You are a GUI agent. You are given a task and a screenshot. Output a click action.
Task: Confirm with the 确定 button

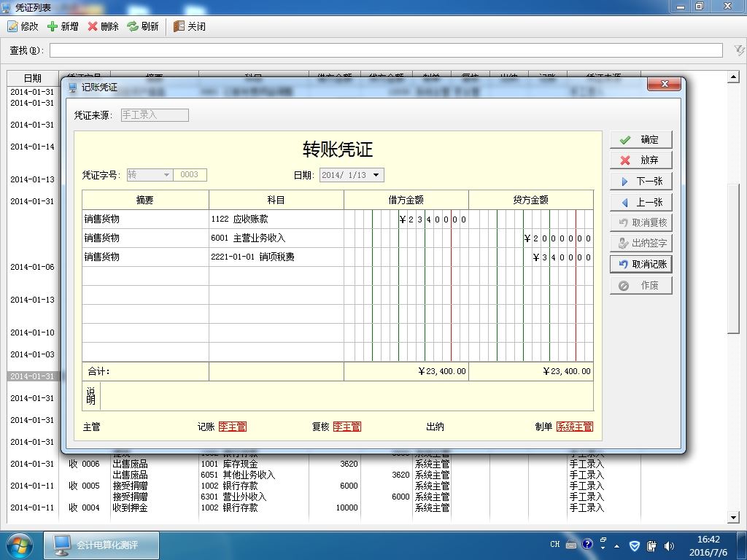tap(640, 139)
